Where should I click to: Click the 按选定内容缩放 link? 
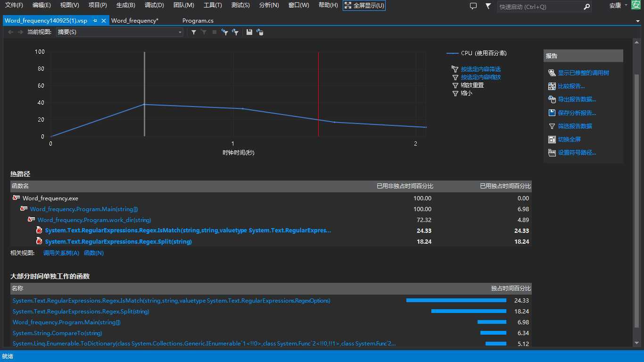(x=481, y=77)
